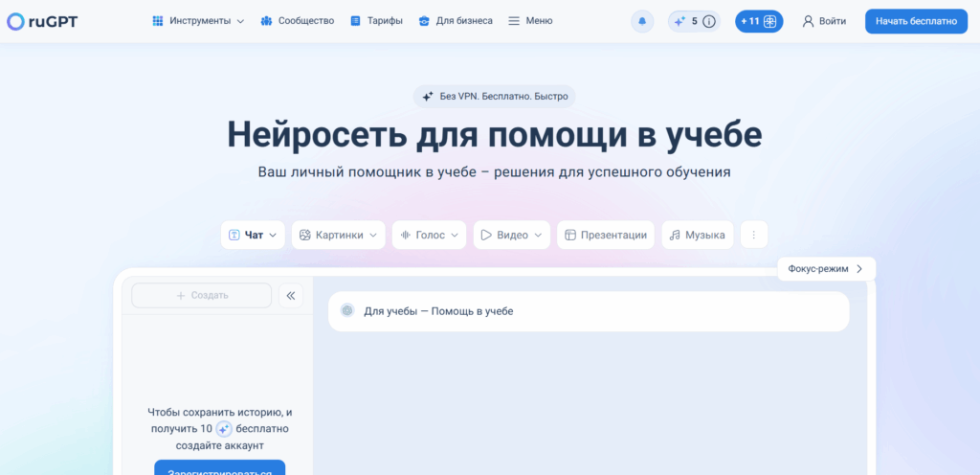Open Для бизнеса section
The width and height of the screenshot is (980, 475).
(x=456, y=21)
